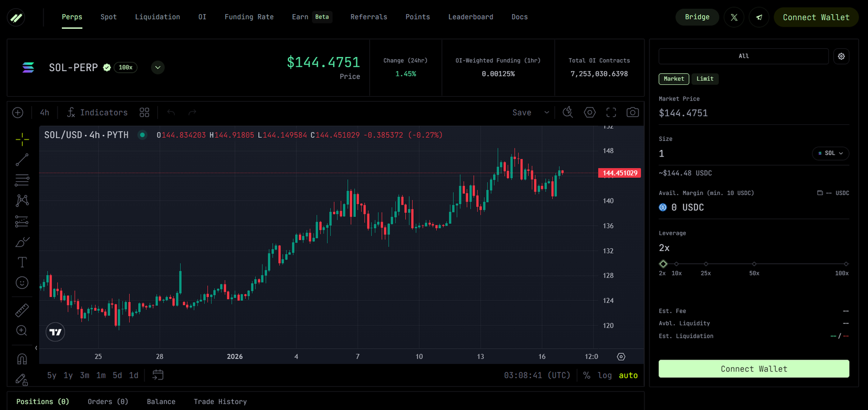This screenshot has width=868, height=410.
Task: Click the Size input field
Action: tap(732, 154)
